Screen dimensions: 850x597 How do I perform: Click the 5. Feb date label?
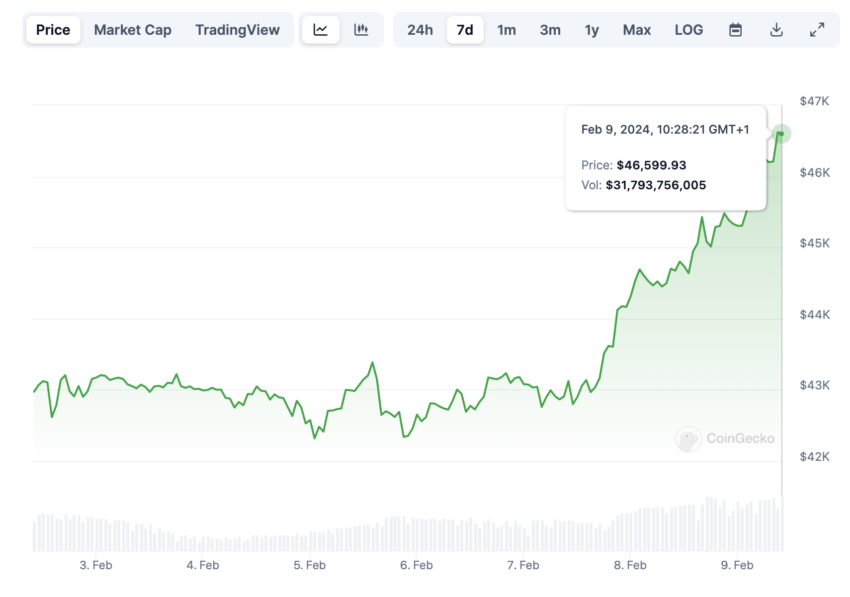(x=310, y=565)
